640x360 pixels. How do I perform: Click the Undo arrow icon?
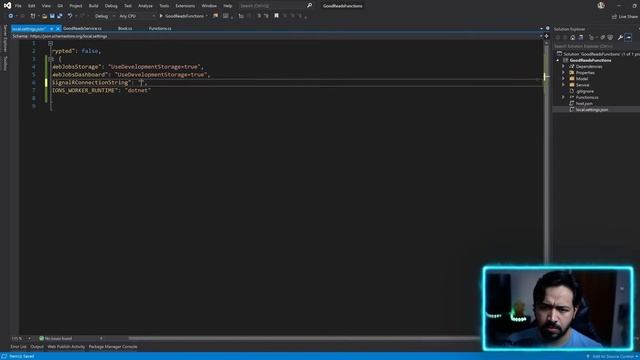click(70, 16)
